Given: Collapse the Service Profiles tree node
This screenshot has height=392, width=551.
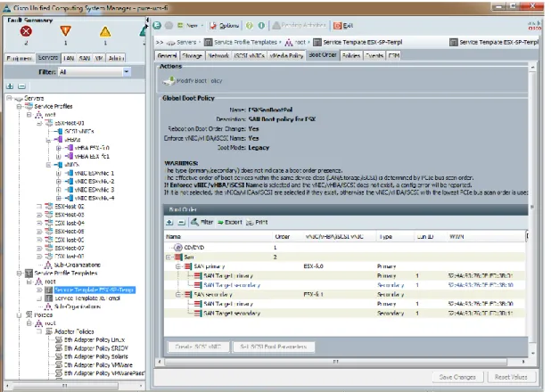Looking at the screenshot, I should click(19, 106).
